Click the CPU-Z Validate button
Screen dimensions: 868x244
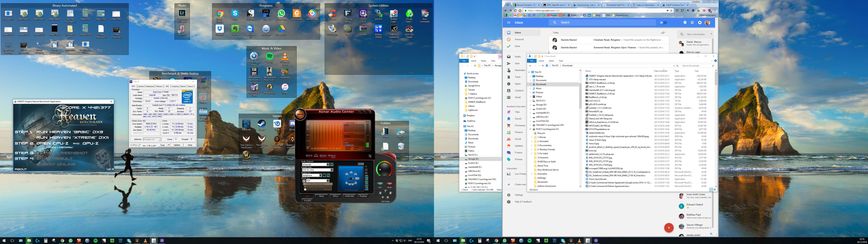coord(176,145)
